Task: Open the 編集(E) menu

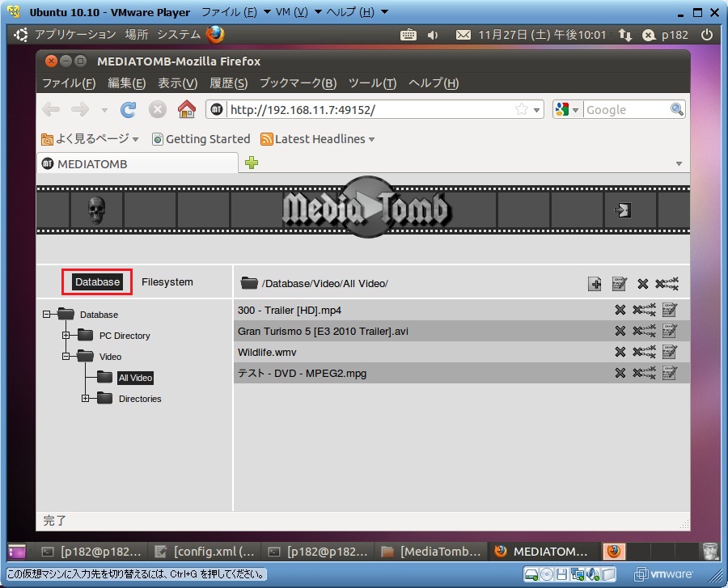Action: click(x=127, y=83)
